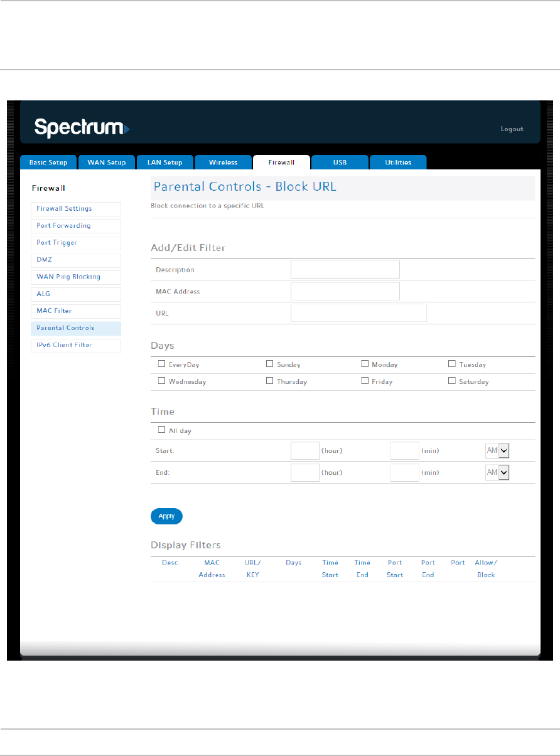Click the Port Start column header
The width and height of the screenshot is (560, 756).
pos(395,569)
